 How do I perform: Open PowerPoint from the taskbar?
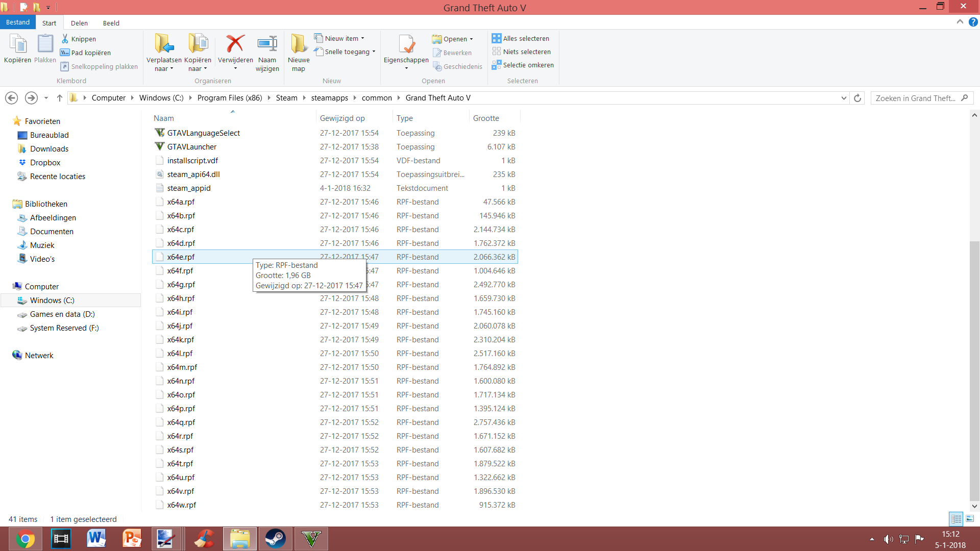pos(132,539)
